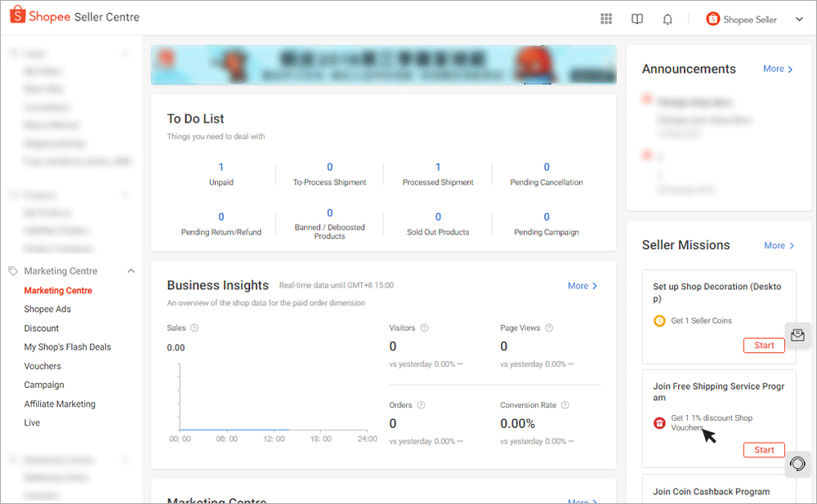Start the Set up Shop Decoration mission
Viewport: 817px width, 504px height.
point(764,345)
